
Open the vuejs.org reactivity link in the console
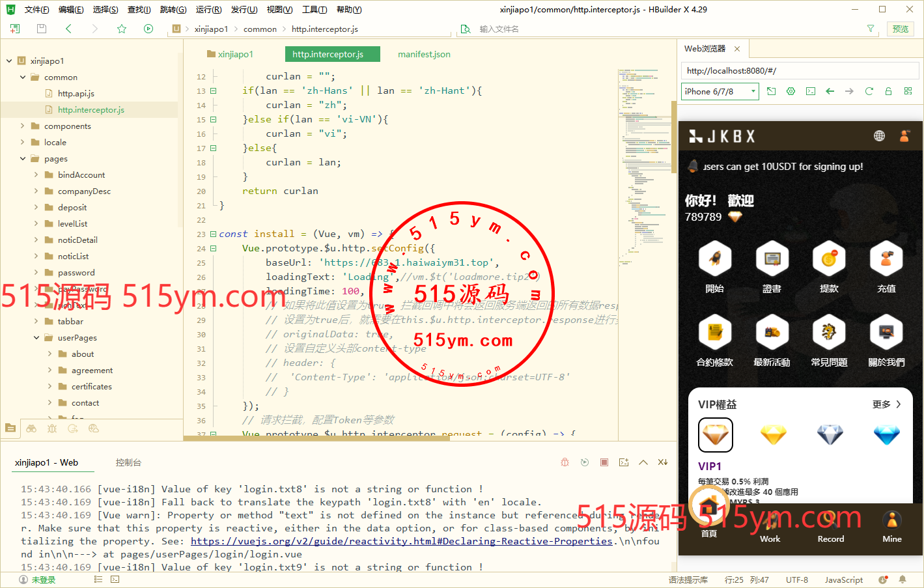click(401, 541)
